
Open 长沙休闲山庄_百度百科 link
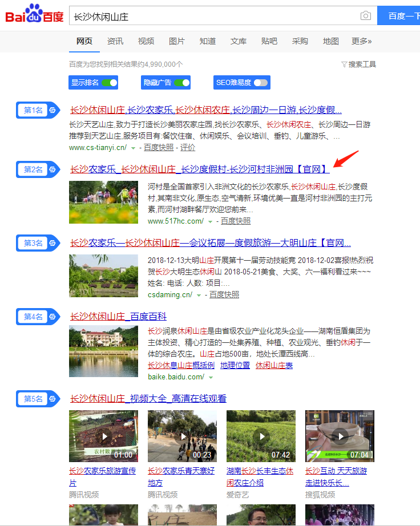point(119,316)
